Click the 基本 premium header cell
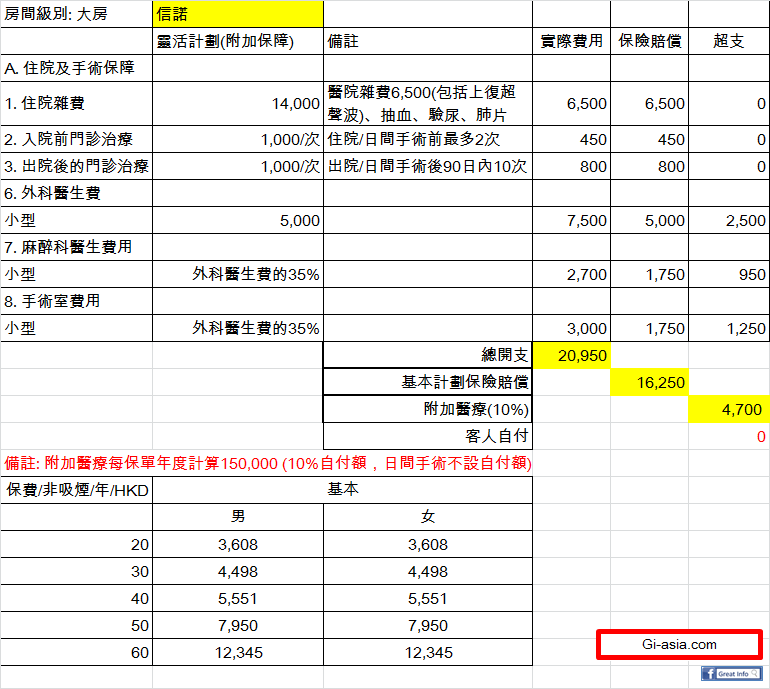Image resolution: width=770 pixels, height=689 pixels. coord(343,490)
